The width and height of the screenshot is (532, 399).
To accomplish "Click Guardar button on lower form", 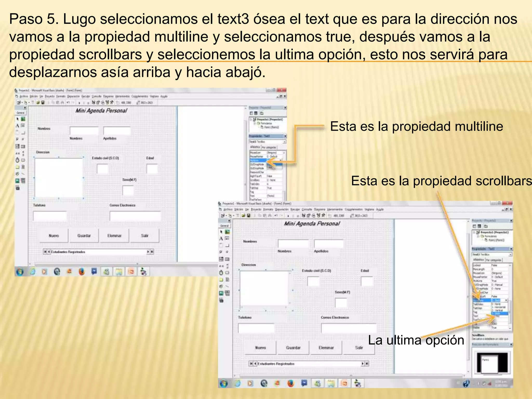I will tap(293, 348).
